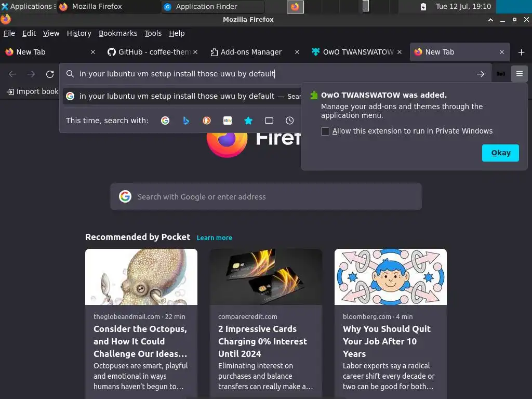The width and height of the screenshot is (532, 399).
Task: Reload the page with the refresh icon
Action: coord(50,74)
